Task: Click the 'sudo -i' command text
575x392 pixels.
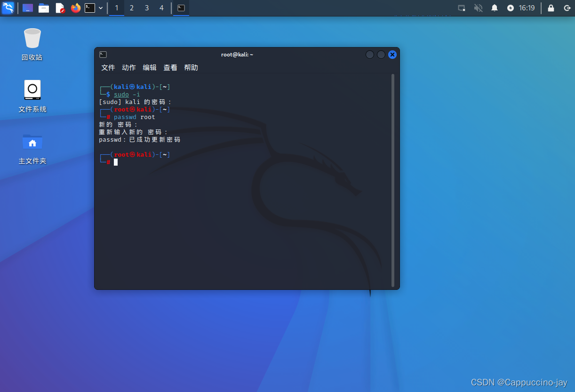Action: [x=127, y=95]
